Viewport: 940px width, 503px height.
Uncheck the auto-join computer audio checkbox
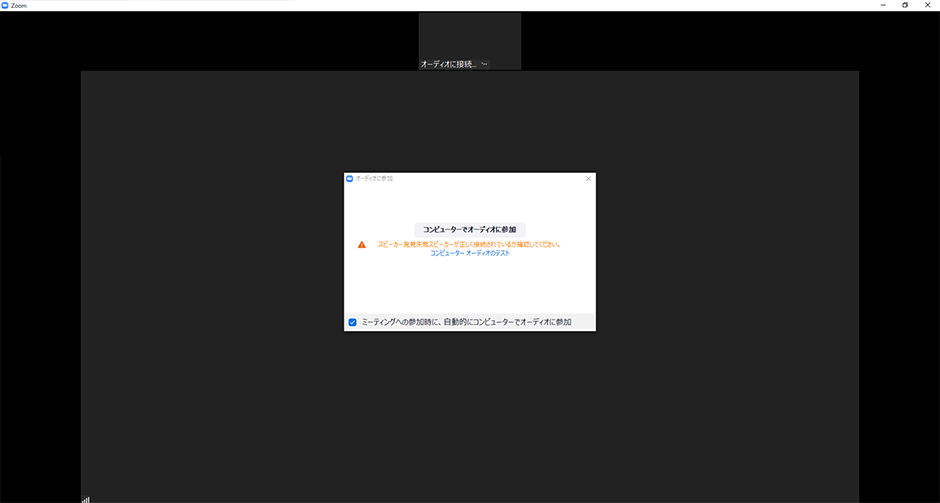pos(353,322)
